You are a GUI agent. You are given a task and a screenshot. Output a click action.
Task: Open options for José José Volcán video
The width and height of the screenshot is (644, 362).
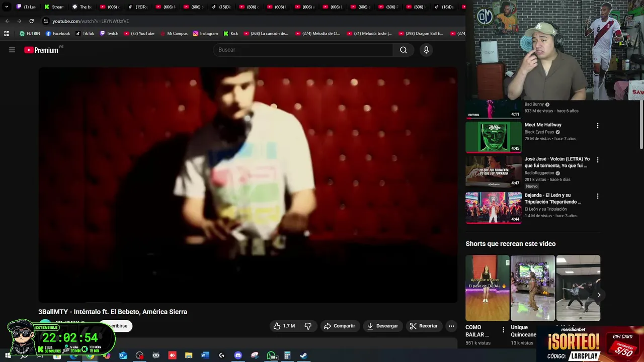(598, 160)
